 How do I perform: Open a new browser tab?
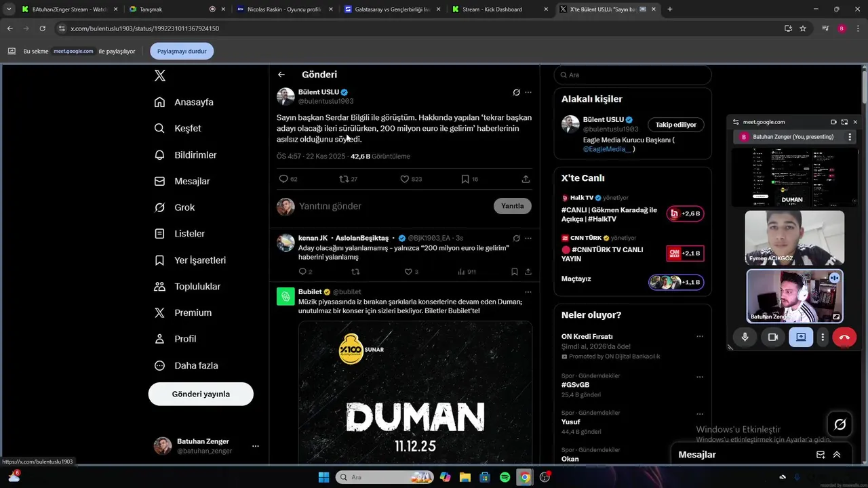point(670,9)
